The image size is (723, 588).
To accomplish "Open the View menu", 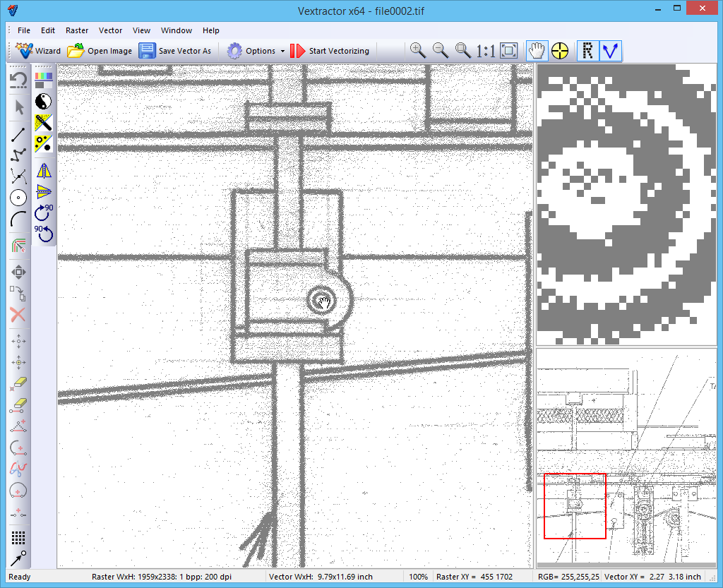I will pos(141,30).
